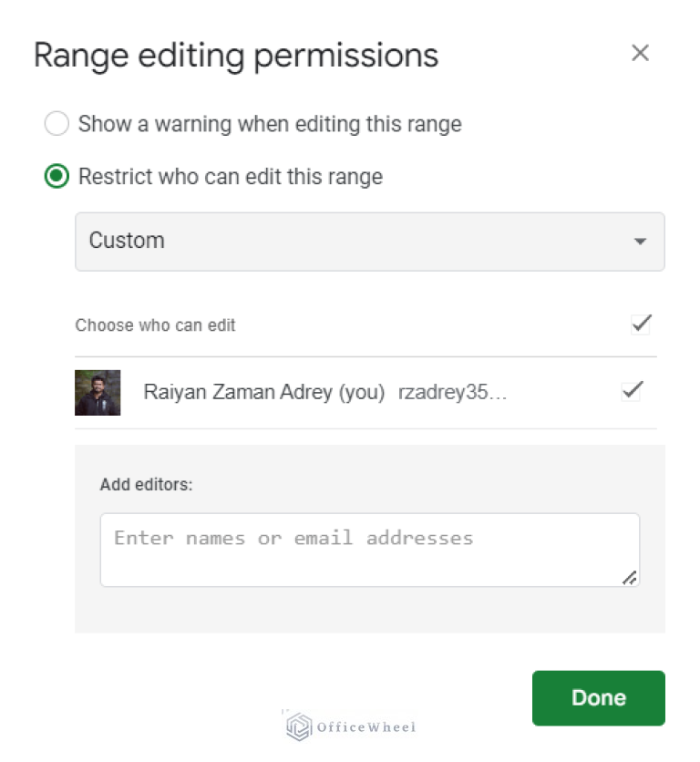The width and height of the screenshot is (700, 762).
Task: Expand the dropdown caret beside Custom
Action: tap(641, 241)
